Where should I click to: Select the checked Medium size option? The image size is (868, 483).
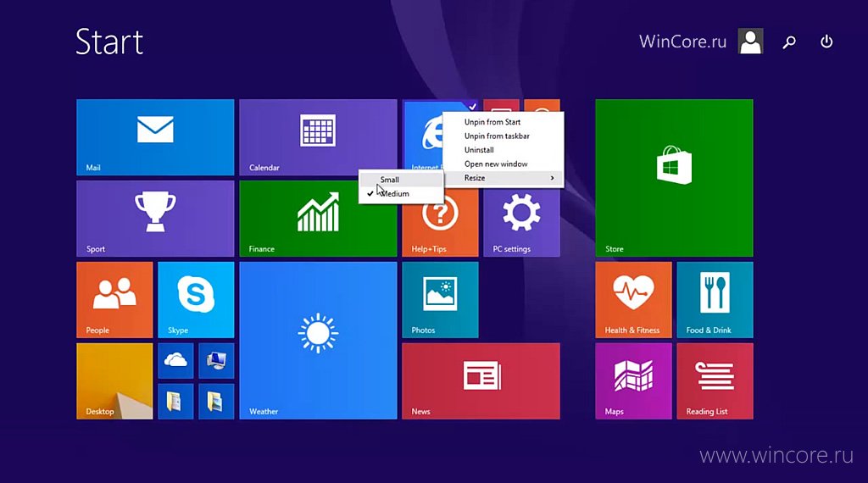(x=401, y=194)
